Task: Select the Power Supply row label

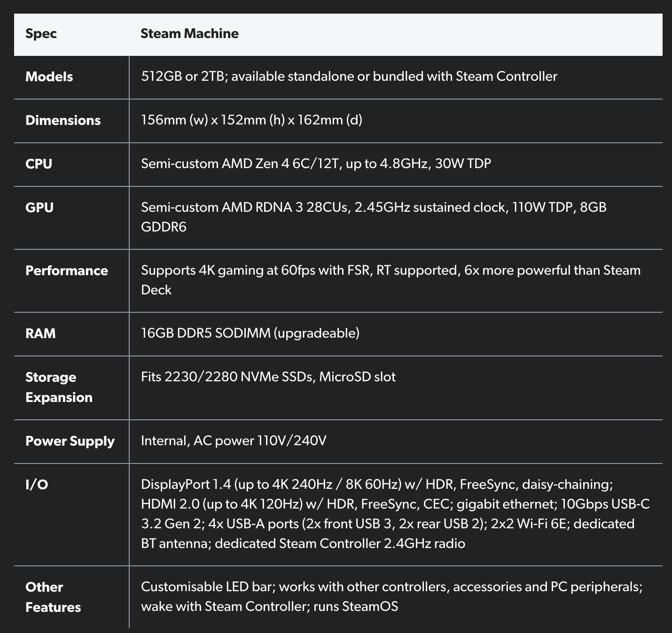Action: click(70, 441)
